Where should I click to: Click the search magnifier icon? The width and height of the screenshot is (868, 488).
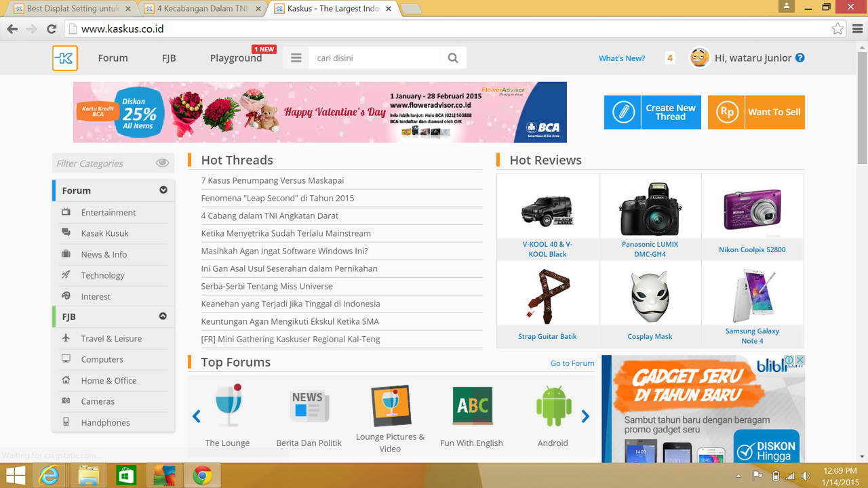point(453,58)
